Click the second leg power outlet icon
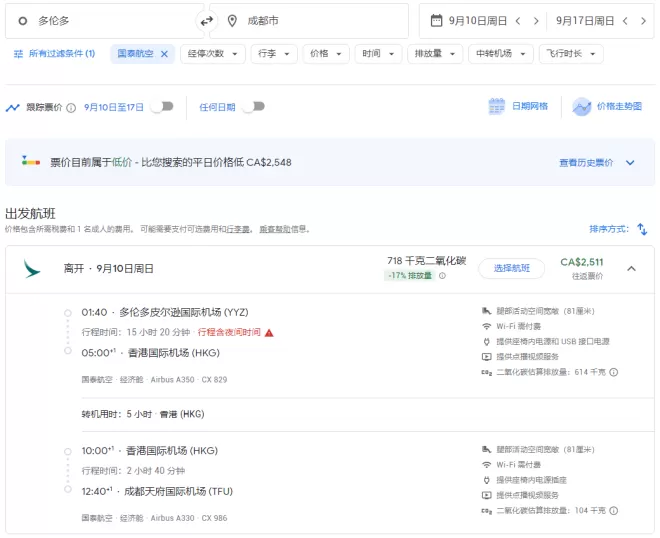The height and width of the screenshot is (538, 660). pyautogui.click(x=486, y=480)
